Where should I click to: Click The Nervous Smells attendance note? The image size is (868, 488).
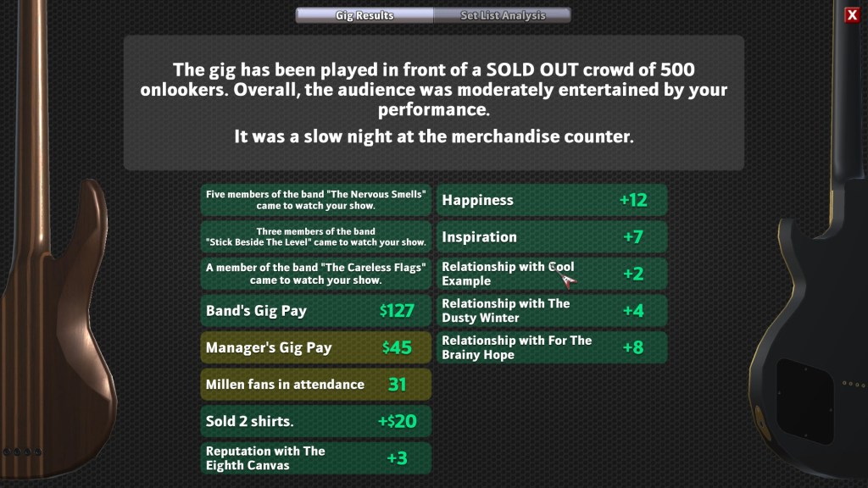click(315, 200)
